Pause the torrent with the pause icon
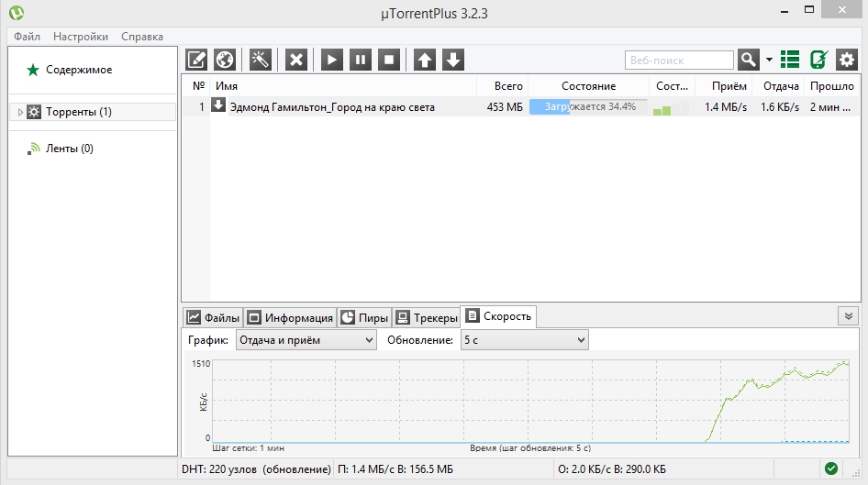Viewport: 868px width, 485px height. click(361, 60)
